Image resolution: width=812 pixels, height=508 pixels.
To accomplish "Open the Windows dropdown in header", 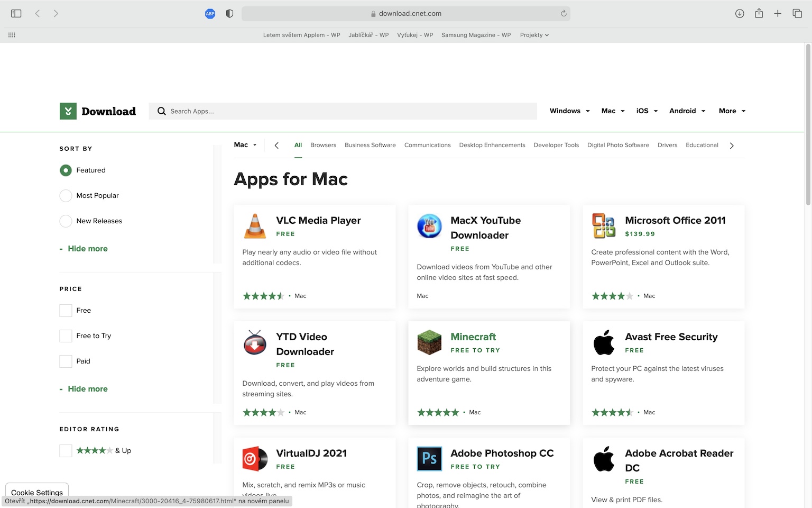I will click(x=569, y=111).
